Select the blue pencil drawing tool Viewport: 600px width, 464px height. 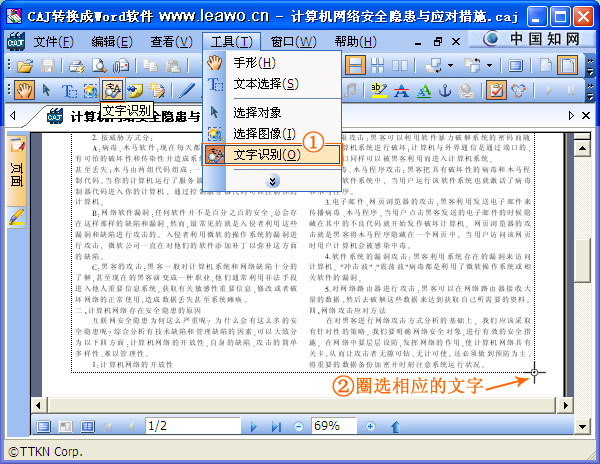coord(187,91)
